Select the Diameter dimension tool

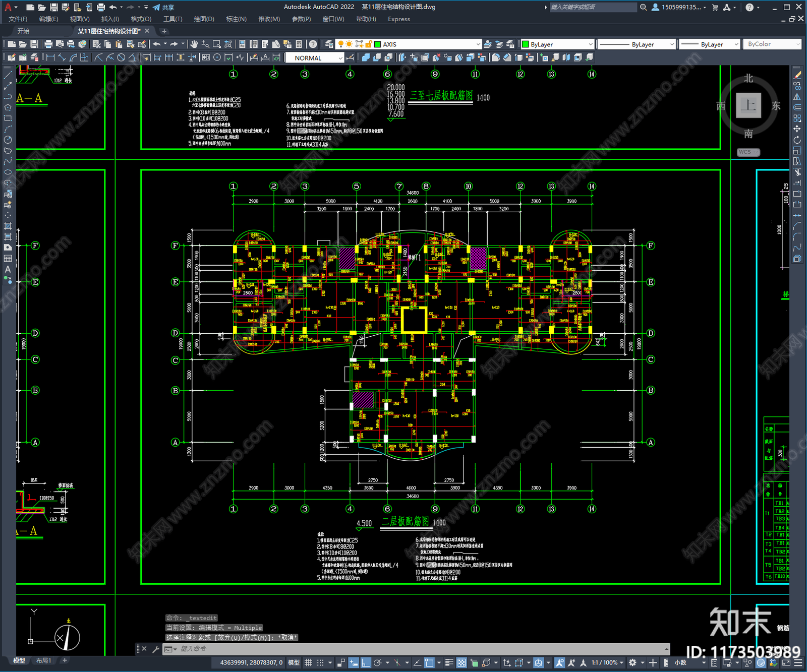point(121,57)
